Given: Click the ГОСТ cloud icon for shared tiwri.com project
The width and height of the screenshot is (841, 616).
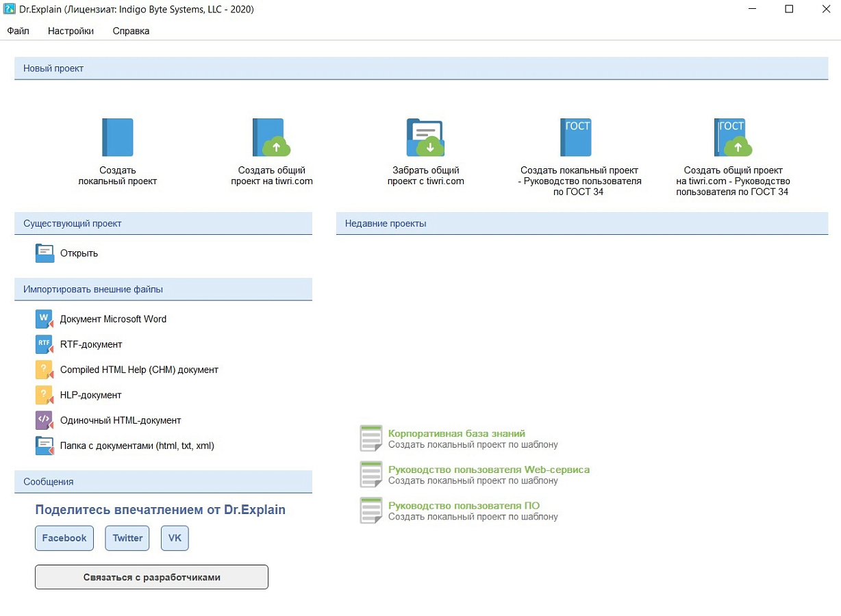Looking at the screenshot, I should click(x=733, y=138).
